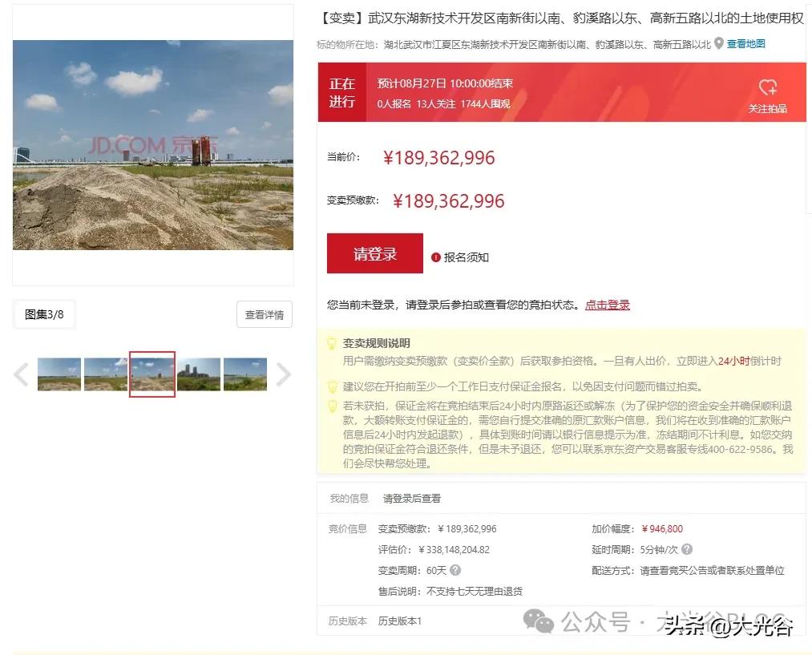812x655 pixels.
Task: Click current price ¥189,362,996 next to 当前价
Action: [x=439, y=158]
